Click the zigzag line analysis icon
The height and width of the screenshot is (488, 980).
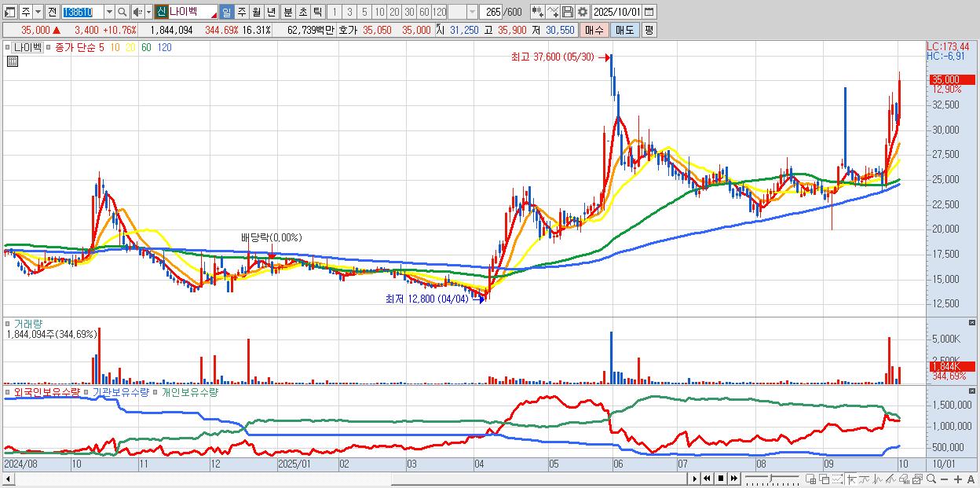tap(878, 479)
